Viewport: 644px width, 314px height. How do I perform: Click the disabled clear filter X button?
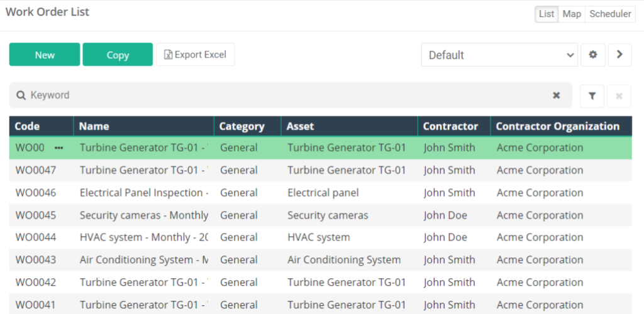pos(619,96)
